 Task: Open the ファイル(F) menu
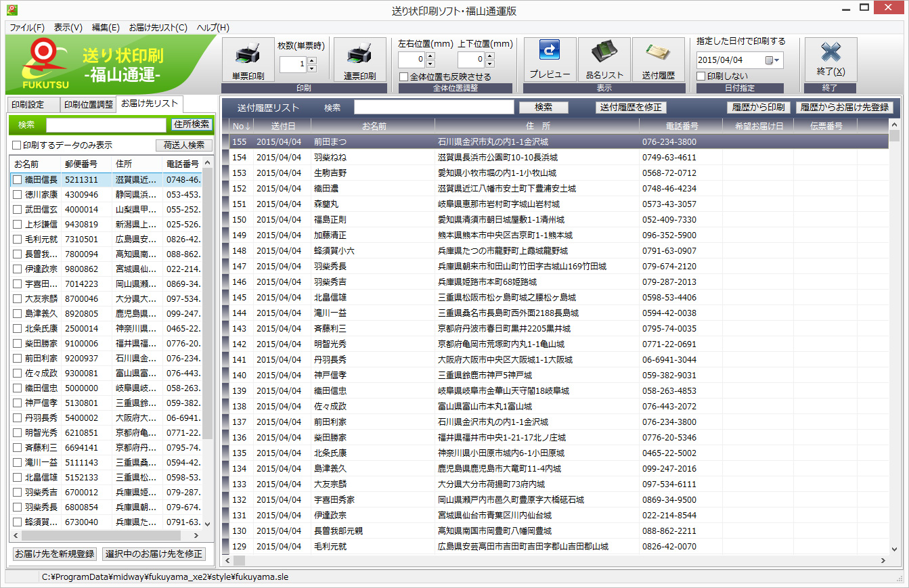(x=27, y=28)
